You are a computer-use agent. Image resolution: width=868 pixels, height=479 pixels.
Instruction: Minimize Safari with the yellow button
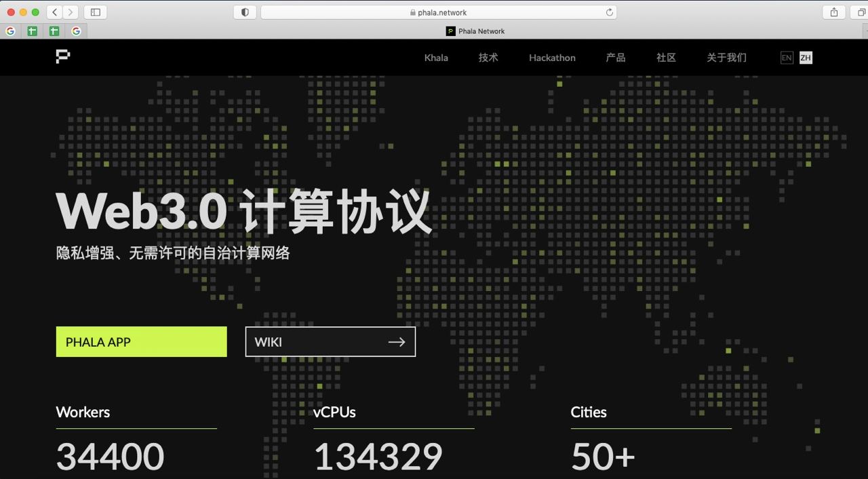coord(23,12)
